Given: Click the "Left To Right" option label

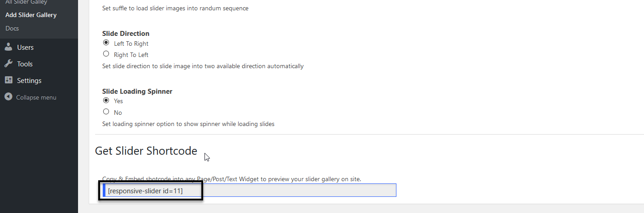Looking at the screenshot, I should 131,44.
